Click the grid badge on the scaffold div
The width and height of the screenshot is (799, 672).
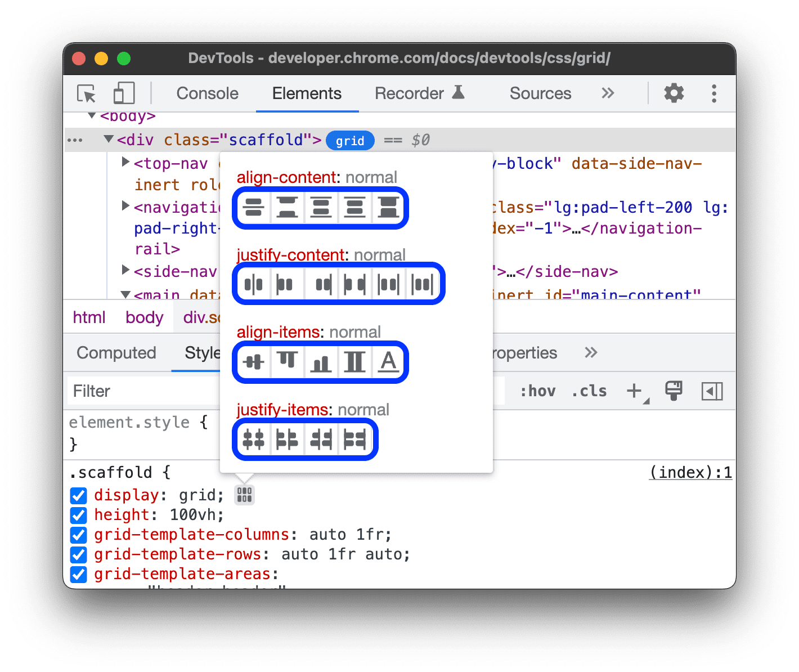pyautogui.click(x=350, y=140)
